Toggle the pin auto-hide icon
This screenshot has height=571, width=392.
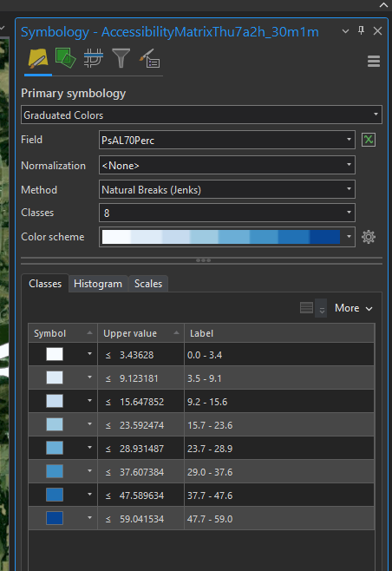pyautogui.click(x=361, y=30)
